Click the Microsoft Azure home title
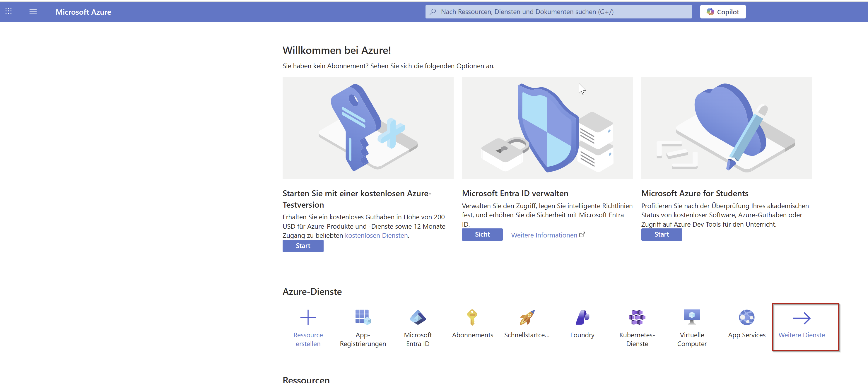 pos(83,12)
